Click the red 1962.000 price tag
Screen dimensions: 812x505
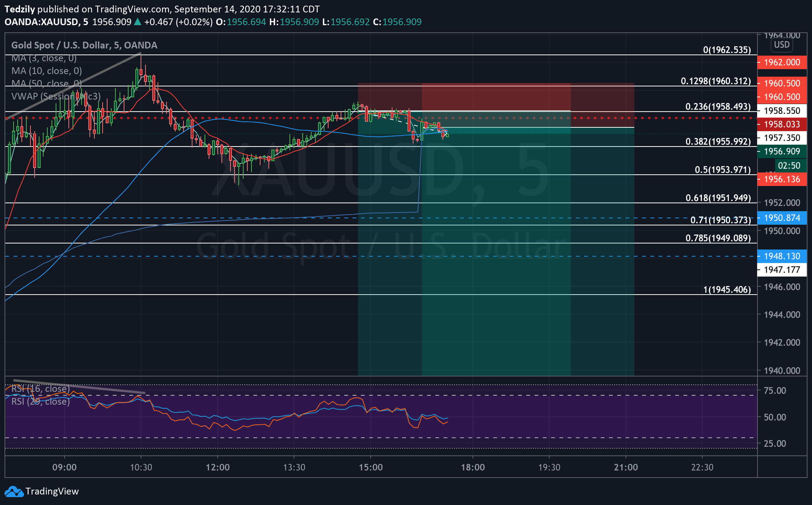tap(782, 62)
